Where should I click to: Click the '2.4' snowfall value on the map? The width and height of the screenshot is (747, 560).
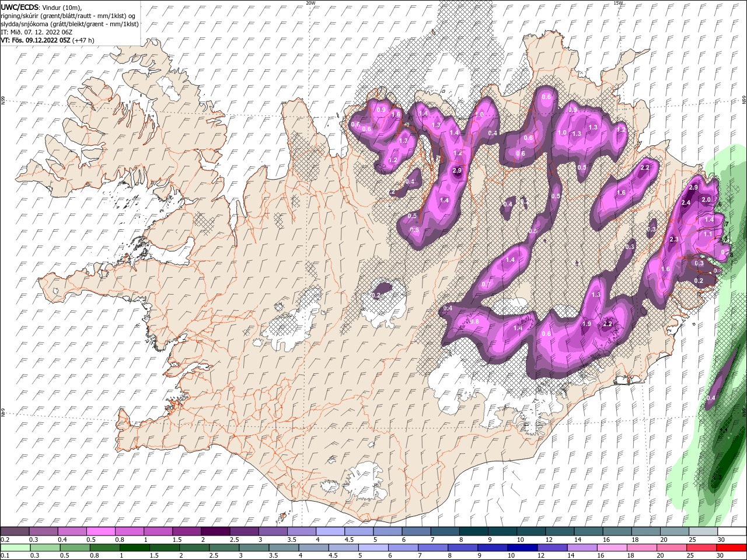pyautogui.click(x=686, y=202)
